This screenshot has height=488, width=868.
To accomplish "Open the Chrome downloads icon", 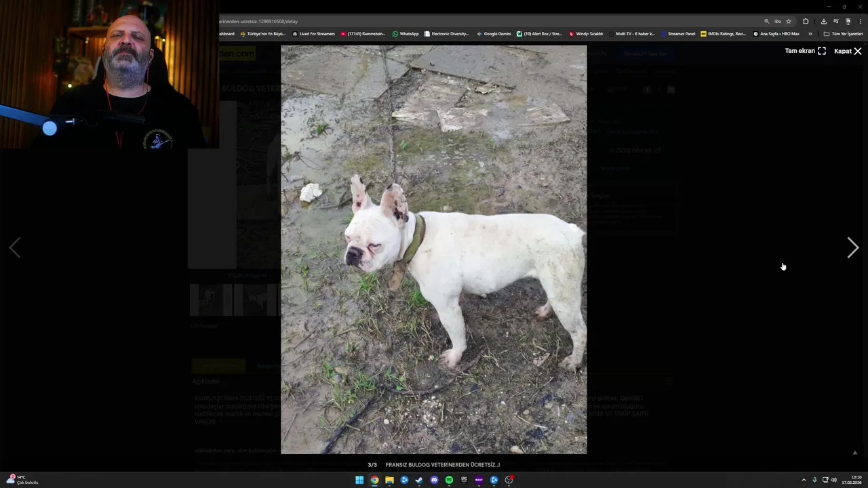I will (x=823, y=21).
